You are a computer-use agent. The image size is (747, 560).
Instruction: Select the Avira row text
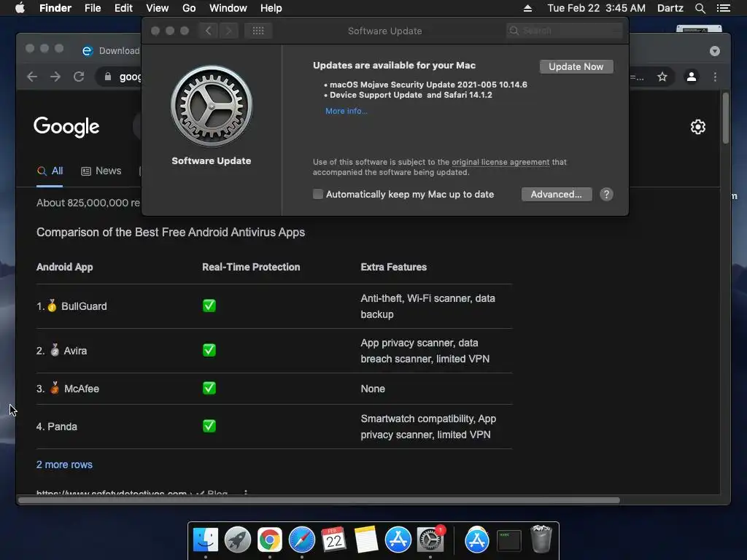click(75, 351)
